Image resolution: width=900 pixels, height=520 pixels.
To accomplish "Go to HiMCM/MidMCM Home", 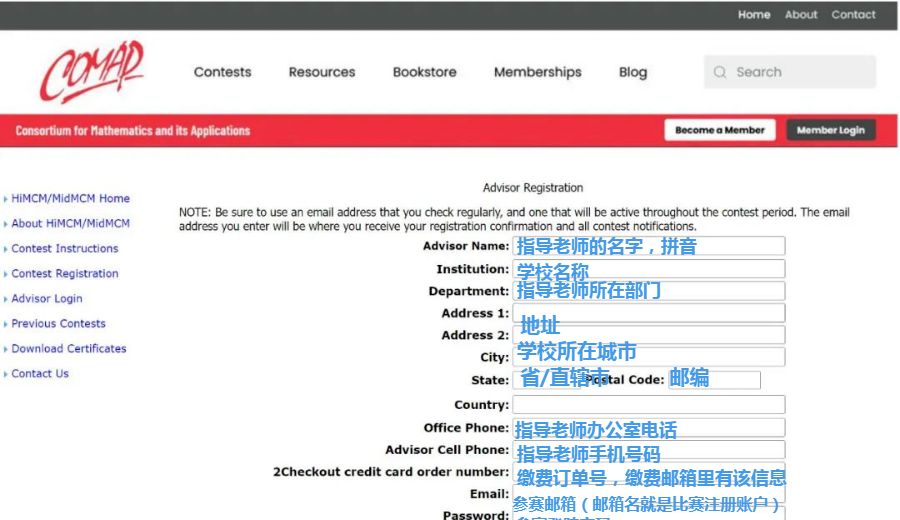I will [x=71, y=199].
